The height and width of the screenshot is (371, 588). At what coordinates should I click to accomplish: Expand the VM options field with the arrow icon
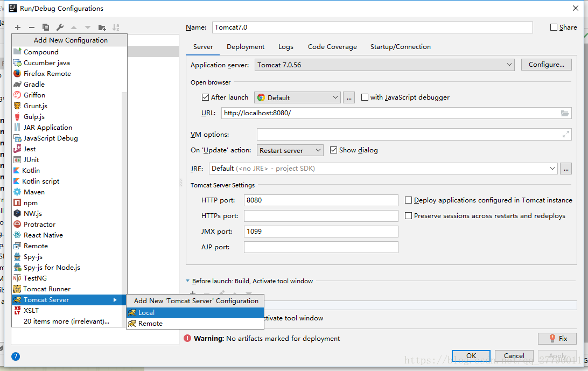[x=565, y=135]
